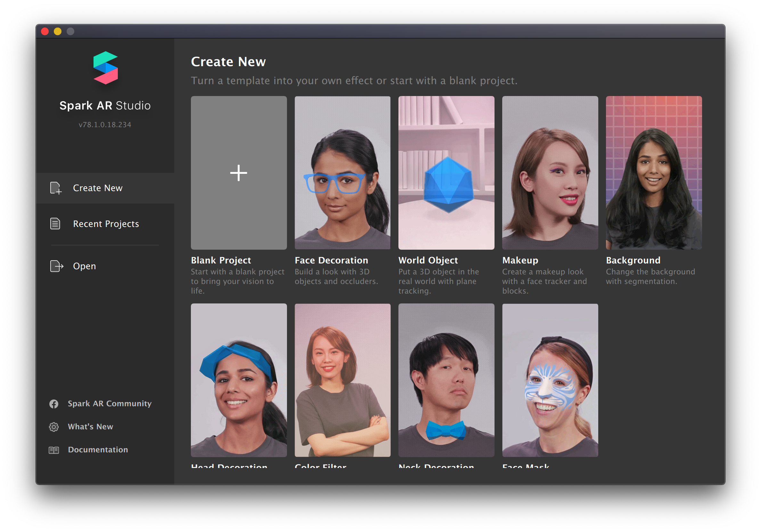Open the Head Decoration template
Image resolution: width=761 pixels, height=532 pixels.
[x=239, y=380]
